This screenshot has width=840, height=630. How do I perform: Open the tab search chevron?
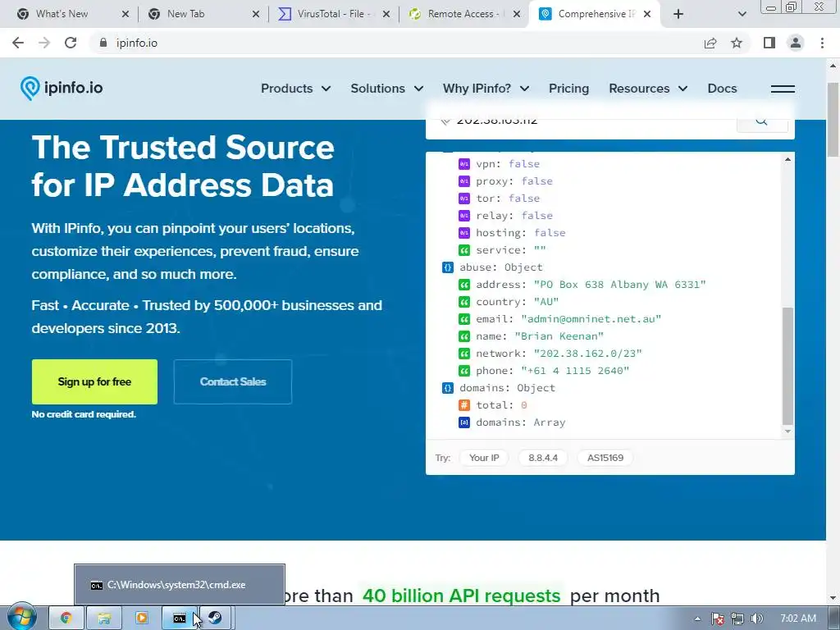click(x=742, y=14)
